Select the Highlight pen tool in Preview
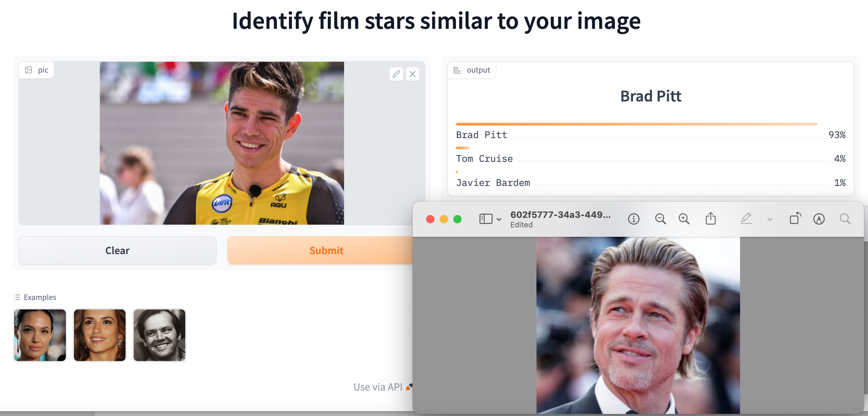The width and height of the screenshot is (868, 416). coord(746,219)
